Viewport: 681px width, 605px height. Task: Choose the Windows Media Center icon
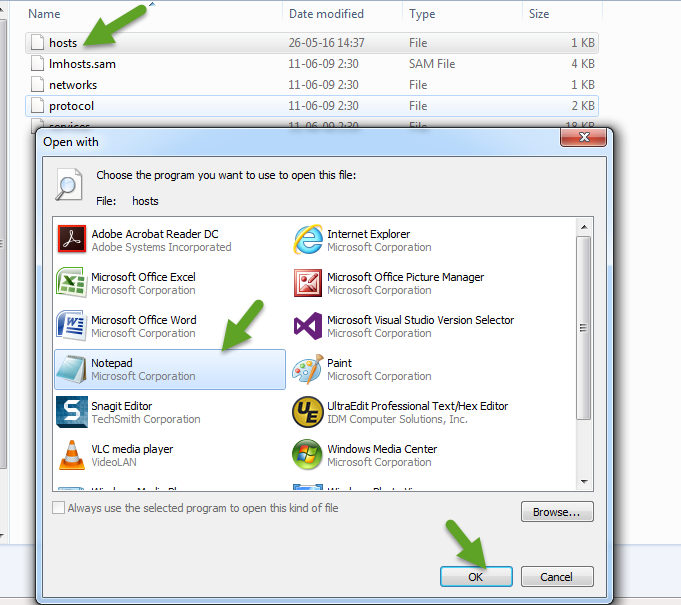307,455
